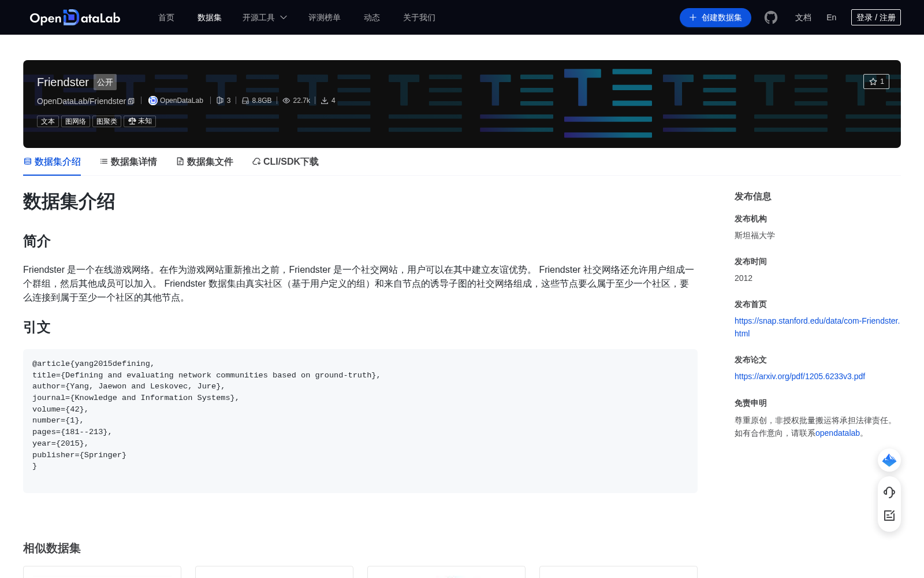Open the headset customer support icon
The image size is (924, 578).
click(889, 492)
